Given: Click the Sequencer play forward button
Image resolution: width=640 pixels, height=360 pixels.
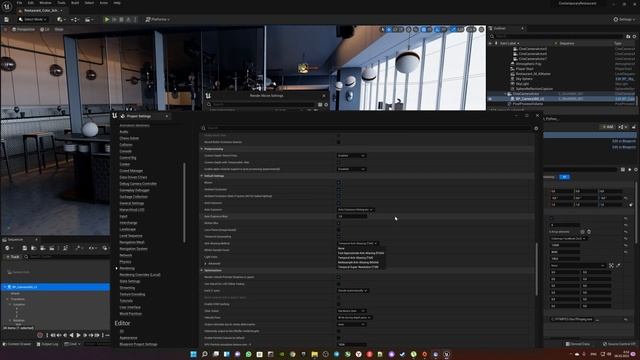Looking at the screenshot, I should coord(79,335).
